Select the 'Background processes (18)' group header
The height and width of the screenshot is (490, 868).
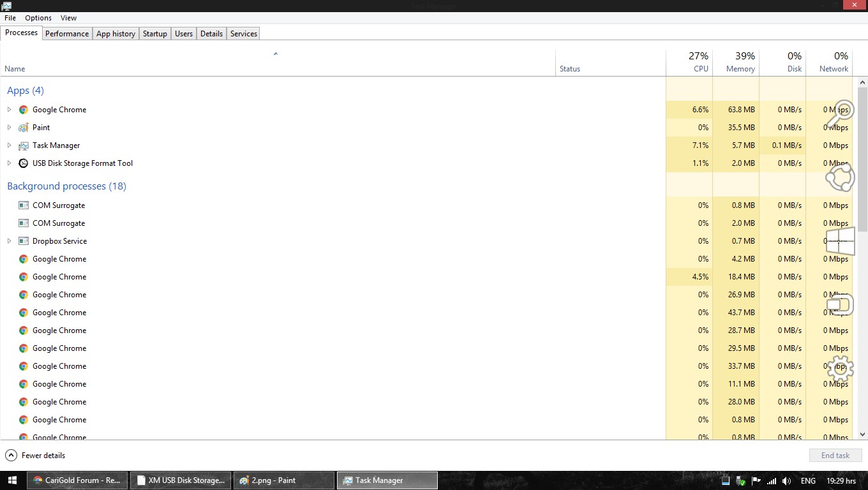tap(66, 186)
